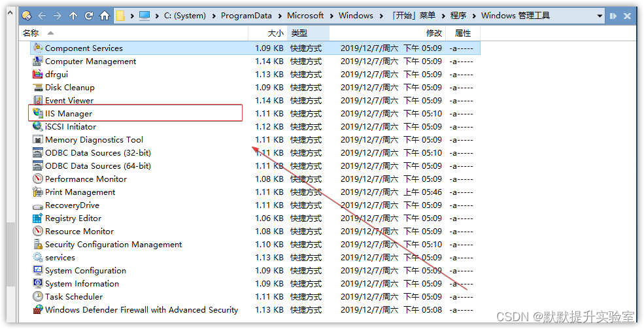
Task: Navigate to 程序 breadcrumb
Action: (x=458, y=16)
